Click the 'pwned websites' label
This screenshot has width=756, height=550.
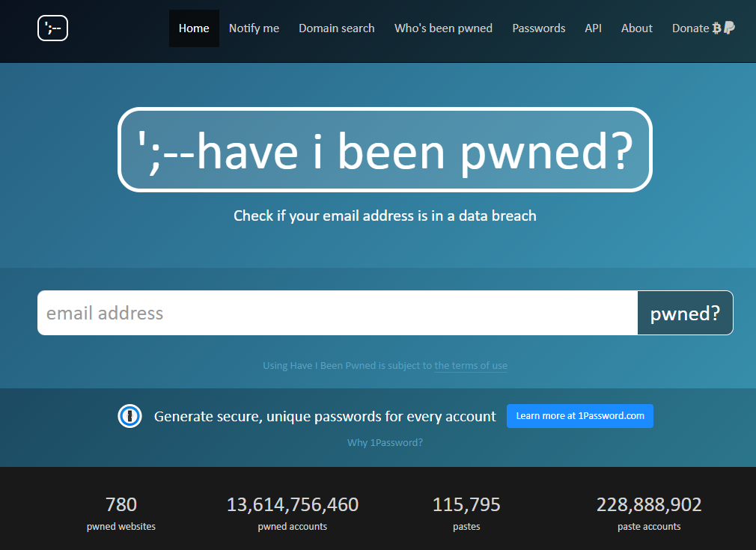121,526
